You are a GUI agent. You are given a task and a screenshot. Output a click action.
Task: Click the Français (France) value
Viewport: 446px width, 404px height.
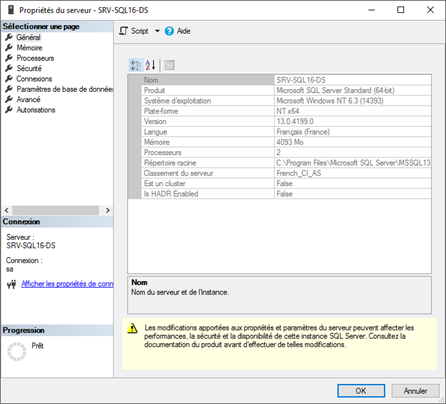tap(353, 132)
